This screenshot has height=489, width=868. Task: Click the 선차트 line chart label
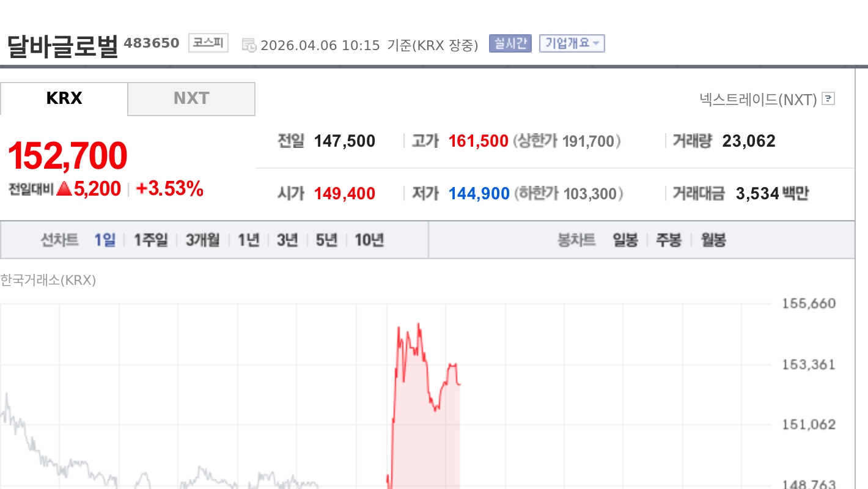(59, 240)
